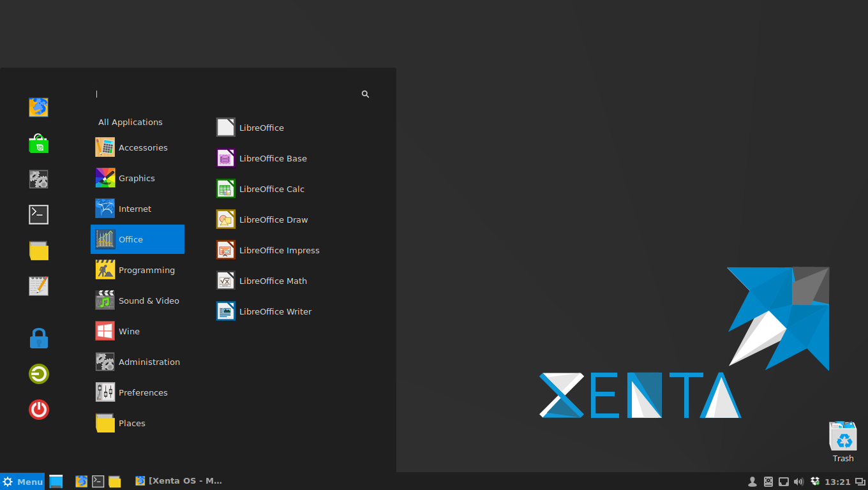The image size is (868, 490).
Task: Open LibreOffice Calc
Action: coord(272,189)
